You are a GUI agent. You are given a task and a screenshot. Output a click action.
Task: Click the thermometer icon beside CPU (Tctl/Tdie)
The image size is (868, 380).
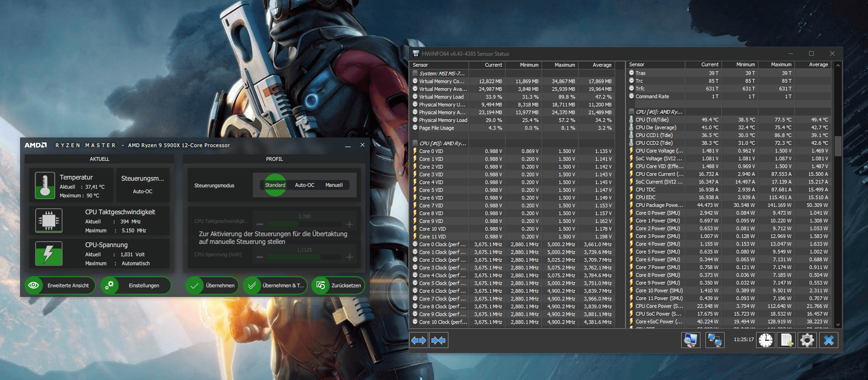coord(631,120)
